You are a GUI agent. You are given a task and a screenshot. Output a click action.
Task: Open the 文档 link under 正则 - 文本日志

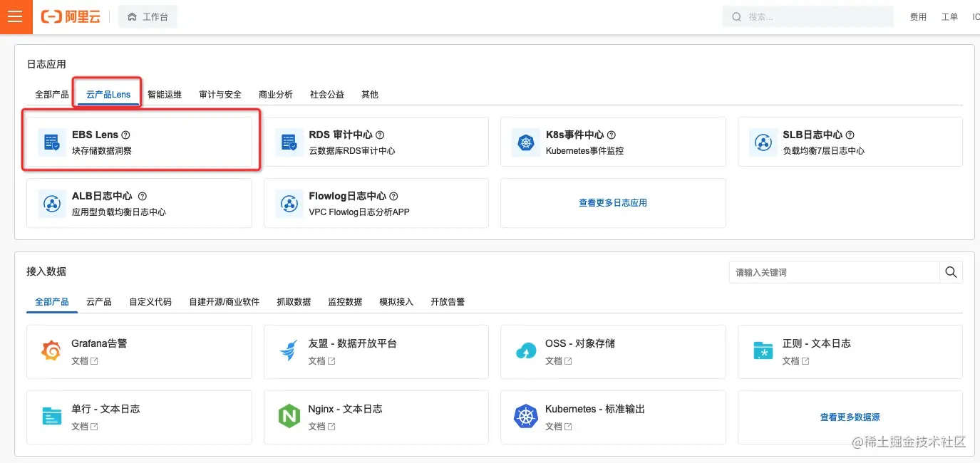click(795, 361)
